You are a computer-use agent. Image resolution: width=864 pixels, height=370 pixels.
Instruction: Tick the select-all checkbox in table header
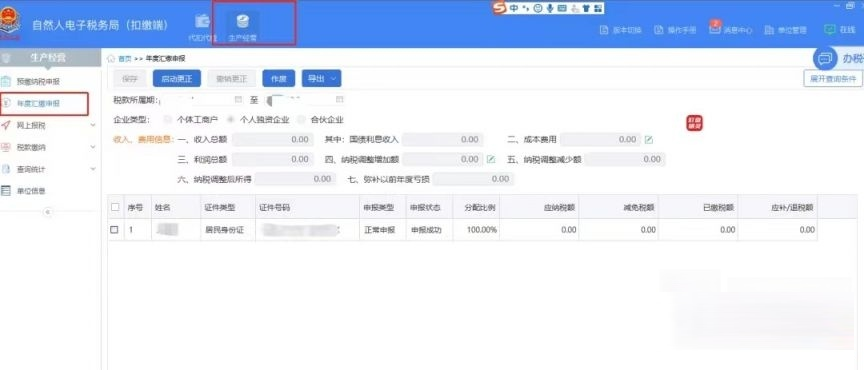click(x=115, y=207)
